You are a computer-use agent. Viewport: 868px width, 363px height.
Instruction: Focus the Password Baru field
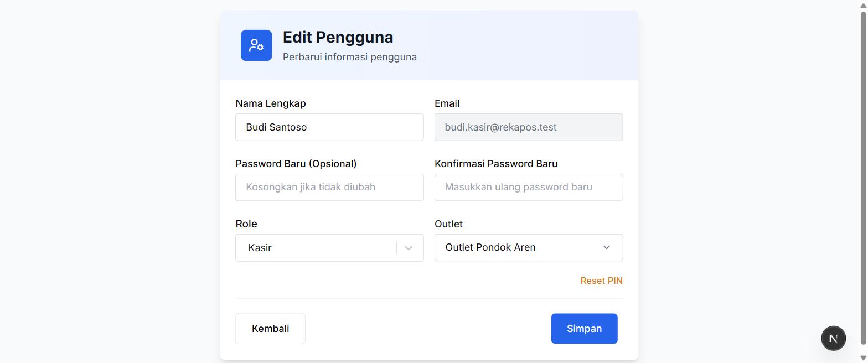(x=329, y=187)
